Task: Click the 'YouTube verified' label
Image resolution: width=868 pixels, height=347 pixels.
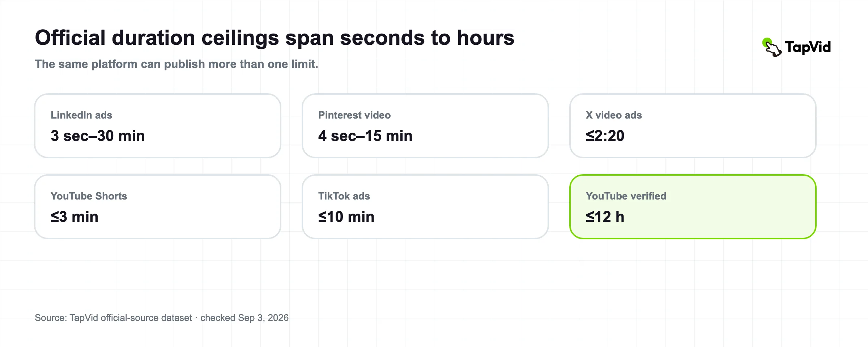Action: [626, 196]
